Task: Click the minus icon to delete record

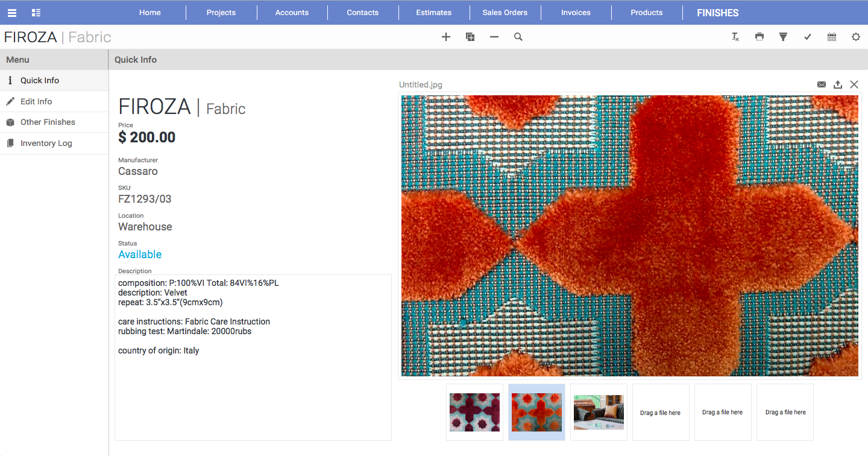Action: pos(494,37)
